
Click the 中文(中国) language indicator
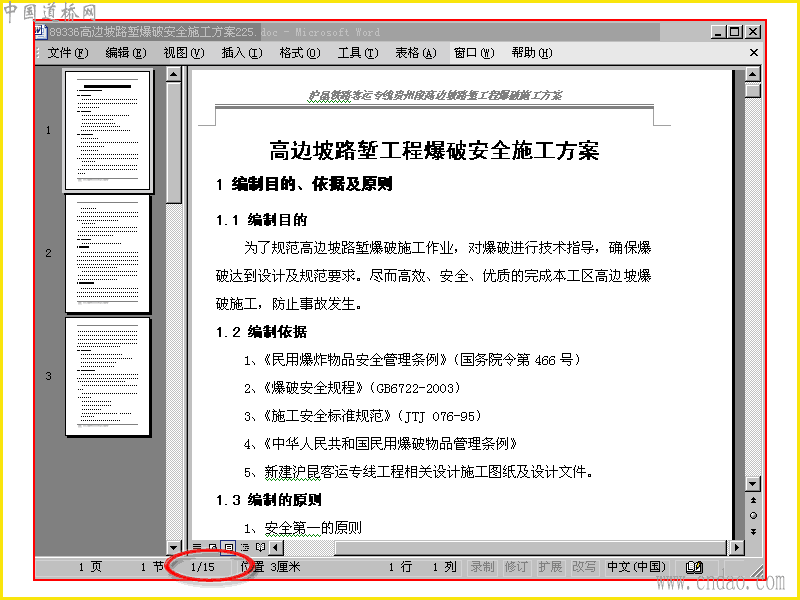(636, 567)
